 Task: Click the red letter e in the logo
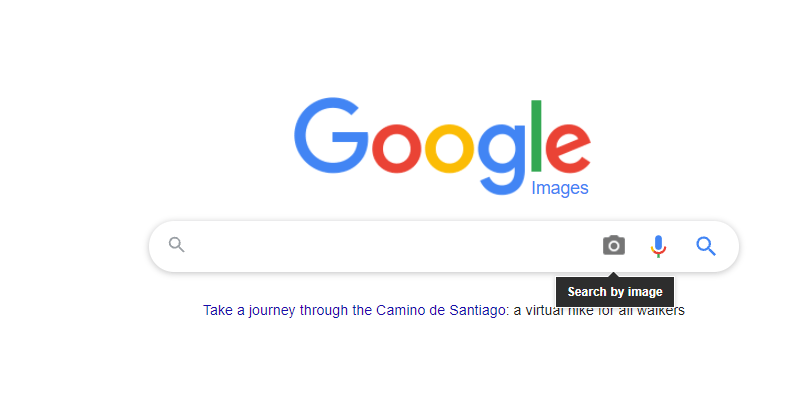(568, 149)
